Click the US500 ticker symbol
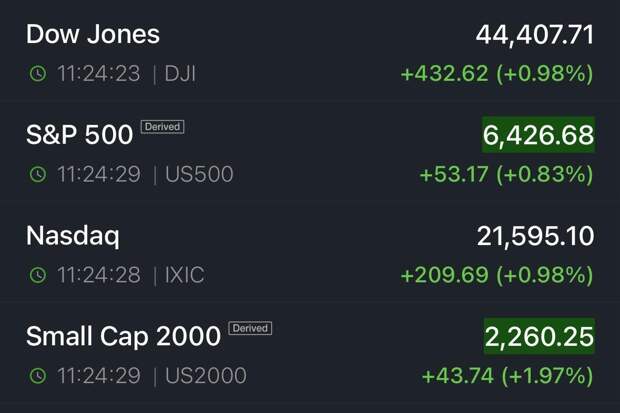Image resolution: width=620 pixels, height=413 pixels. point(200,174)
